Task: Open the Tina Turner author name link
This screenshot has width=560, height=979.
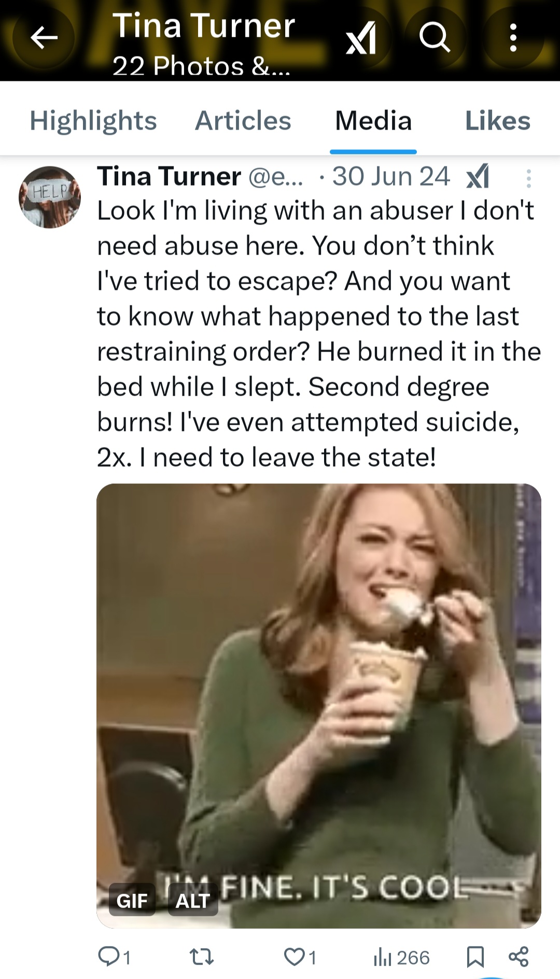Action: 169,176
